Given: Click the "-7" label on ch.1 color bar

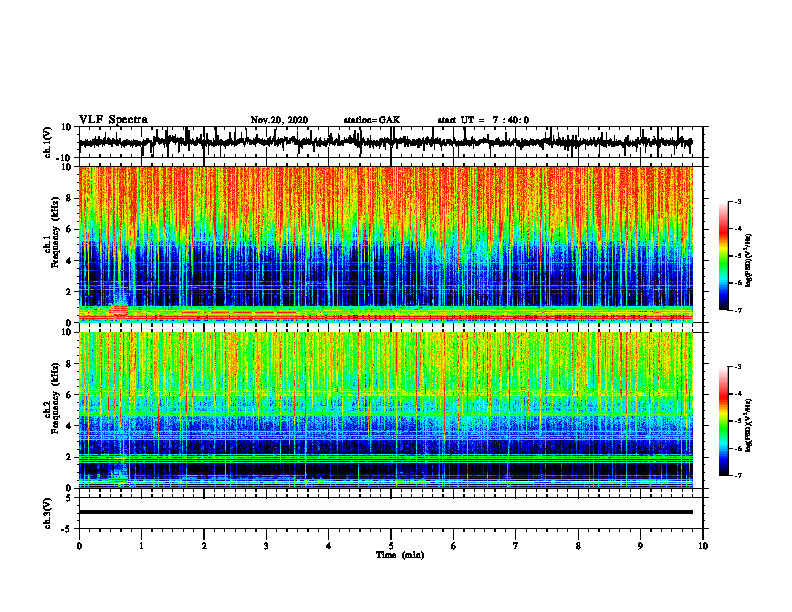Looking at the screenshot, I should (737, 310).
